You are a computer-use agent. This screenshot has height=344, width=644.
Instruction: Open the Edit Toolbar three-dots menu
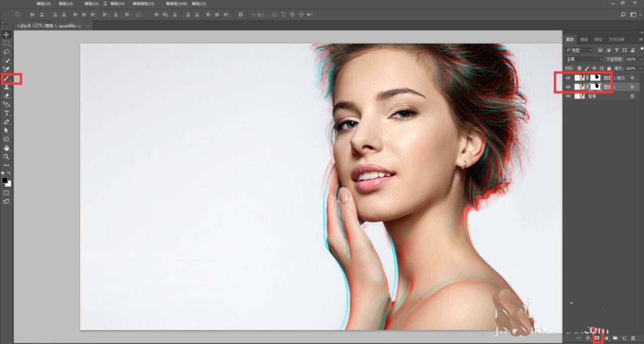(x=6, y=165)
